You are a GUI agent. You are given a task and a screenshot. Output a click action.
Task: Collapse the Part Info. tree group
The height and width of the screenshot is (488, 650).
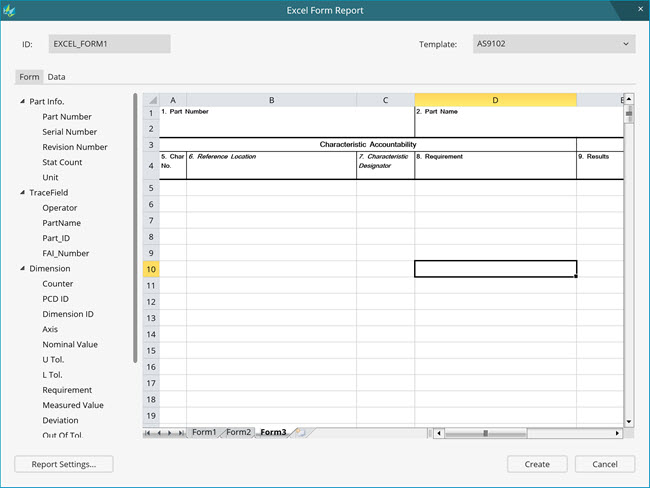pos(21,101)
